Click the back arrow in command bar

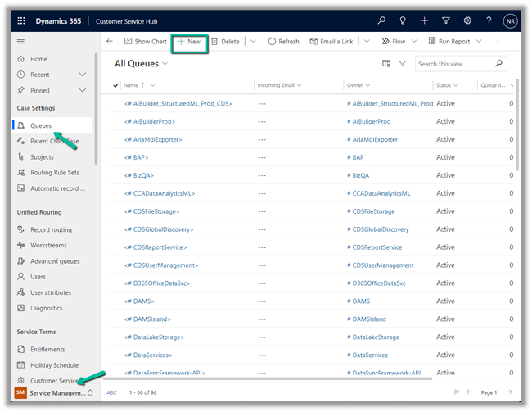[110, 41]
